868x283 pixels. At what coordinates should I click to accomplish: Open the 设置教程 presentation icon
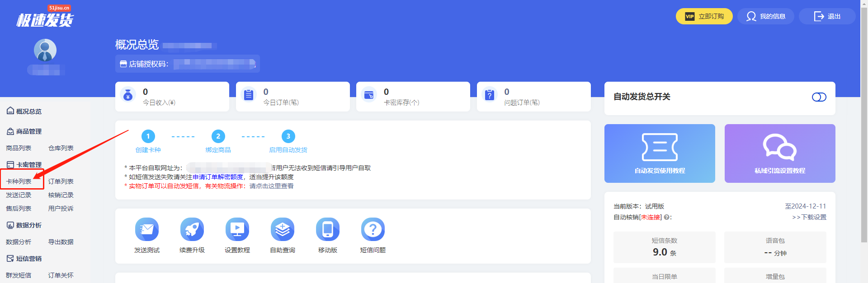click(237, 229)
